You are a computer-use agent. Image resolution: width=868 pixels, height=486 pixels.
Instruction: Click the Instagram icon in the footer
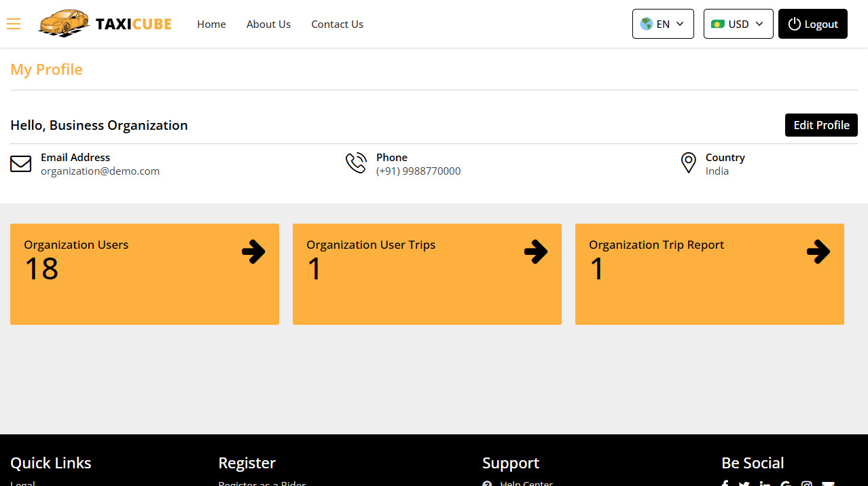[x=807, y=483]
